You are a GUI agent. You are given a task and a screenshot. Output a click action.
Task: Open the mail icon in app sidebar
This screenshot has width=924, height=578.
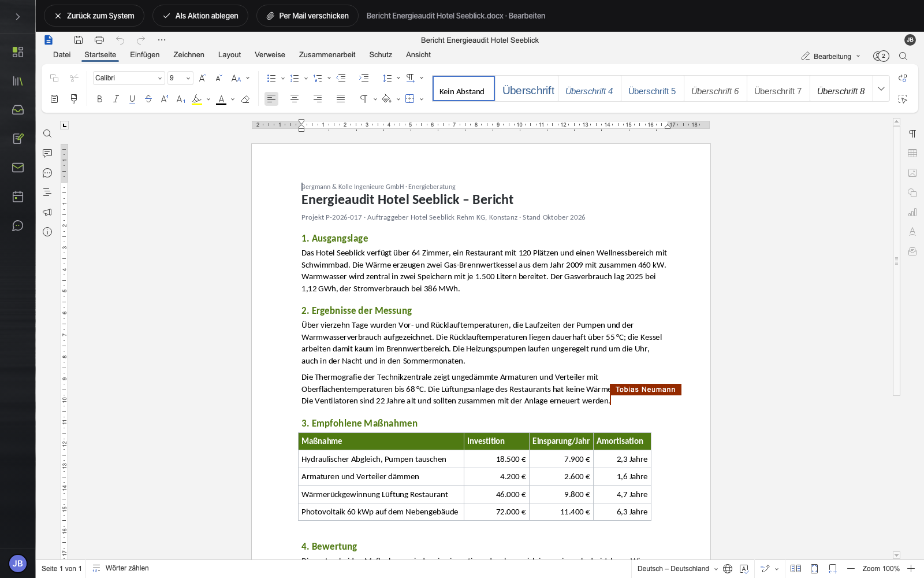18,168
